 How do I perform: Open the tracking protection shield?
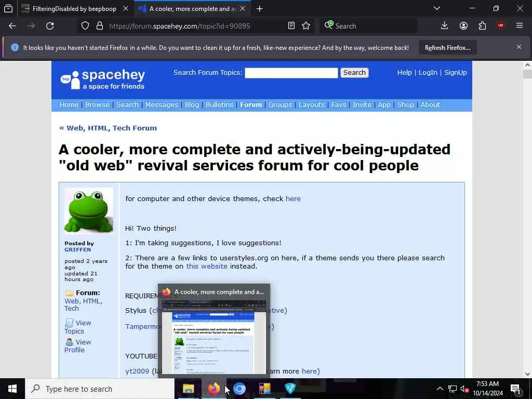(85, 26)
